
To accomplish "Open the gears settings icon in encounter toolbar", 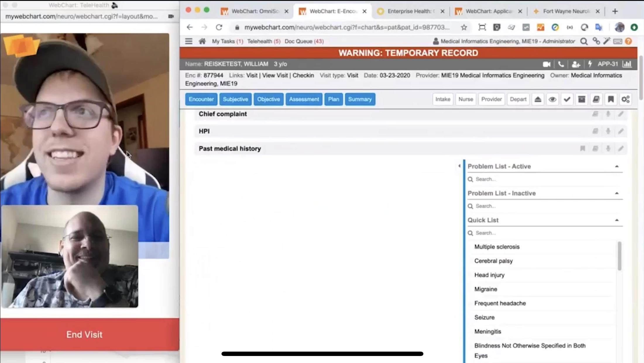I will click(626, 99).
